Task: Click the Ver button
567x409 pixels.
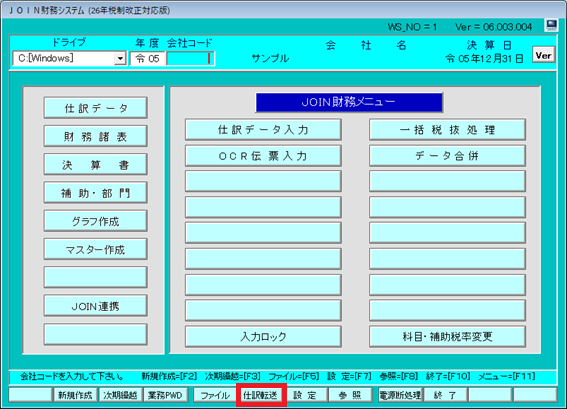Action: 543,55
